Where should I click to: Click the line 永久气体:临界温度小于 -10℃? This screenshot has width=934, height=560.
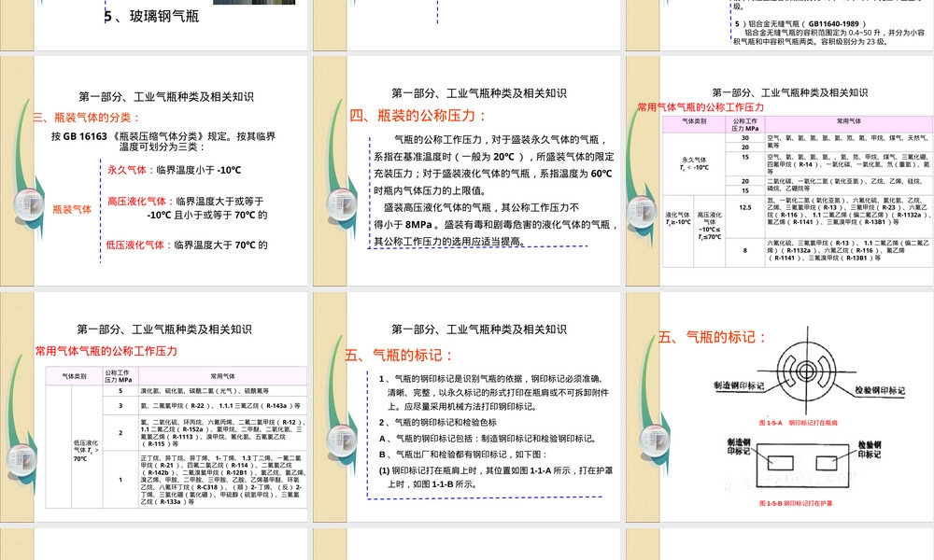click(x=174, y=170)
